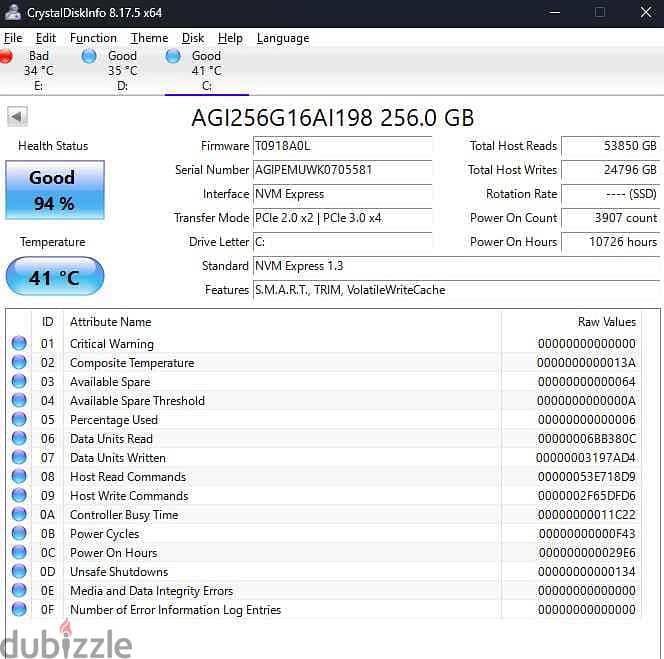Screen dimensions: 664x659
Task: Click the Drive Letter field C:
Action: click(x=342, y=242)
